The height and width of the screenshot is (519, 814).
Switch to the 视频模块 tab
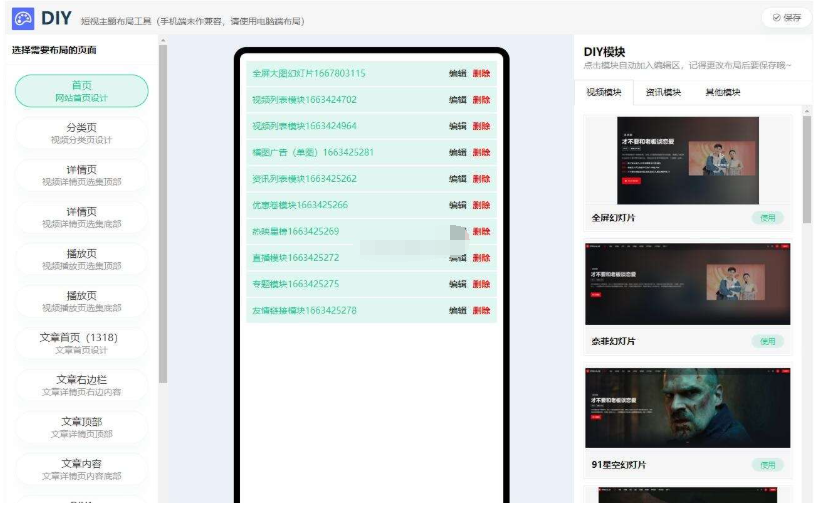(604, 92)
